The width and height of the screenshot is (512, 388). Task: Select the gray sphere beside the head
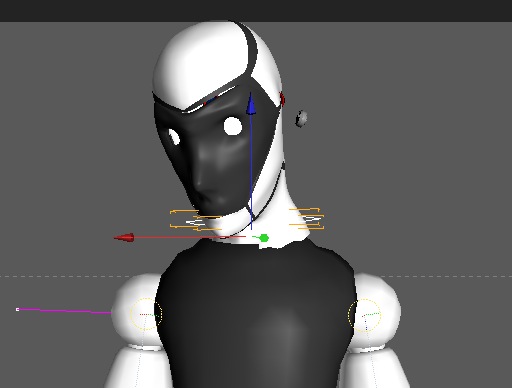pos(301,119)
